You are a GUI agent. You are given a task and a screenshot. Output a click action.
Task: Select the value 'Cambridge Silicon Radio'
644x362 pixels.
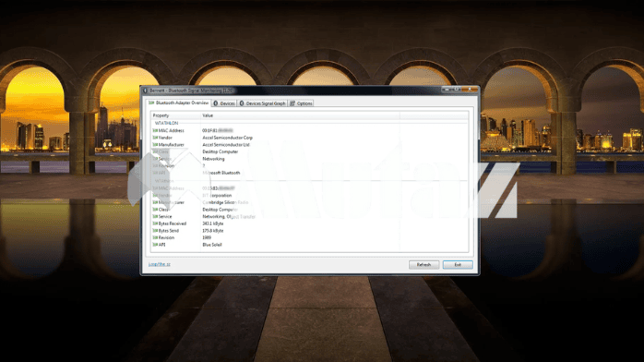(225, 202)
